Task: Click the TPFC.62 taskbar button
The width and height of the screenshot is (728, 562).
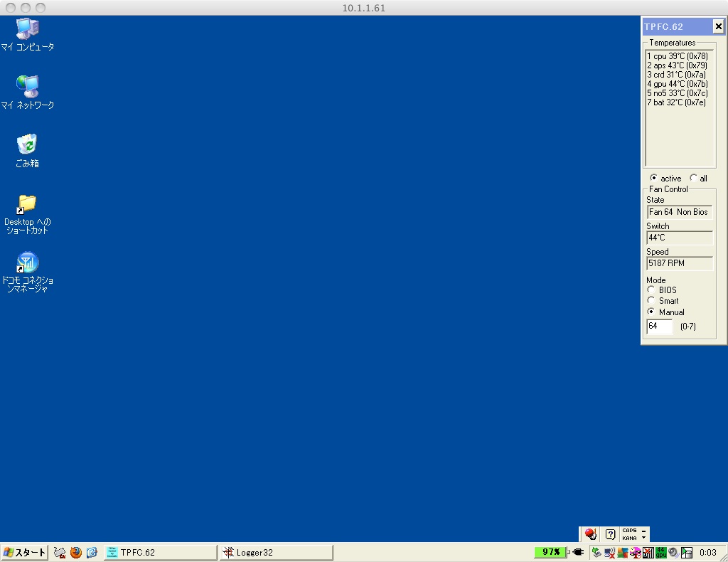Action: click(x=160, y=552)
